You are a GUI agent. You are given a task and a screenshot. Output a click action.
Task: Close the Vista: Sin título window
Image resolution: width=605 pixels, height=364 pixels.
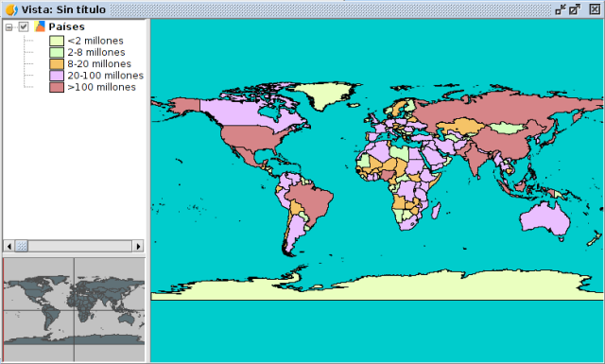tap(595, 9)
